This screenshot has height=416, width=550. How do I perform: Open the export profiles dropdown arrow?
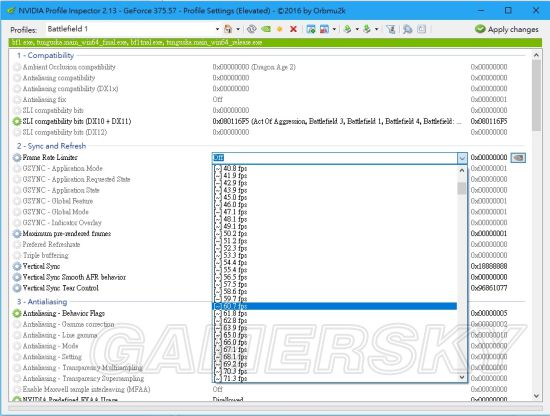click(x=357, y=29)
